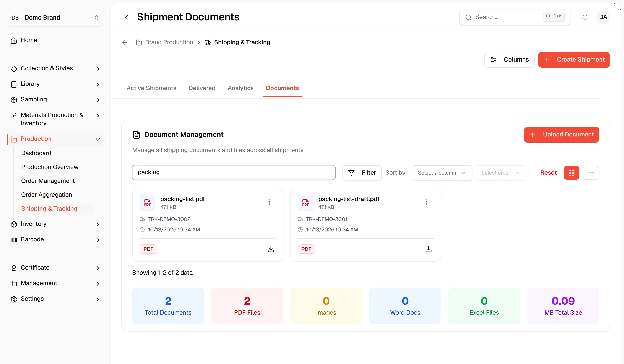Expand the Collection & Styles section chevron
Viewport: 624px width, 364px height.
[98, 69]
